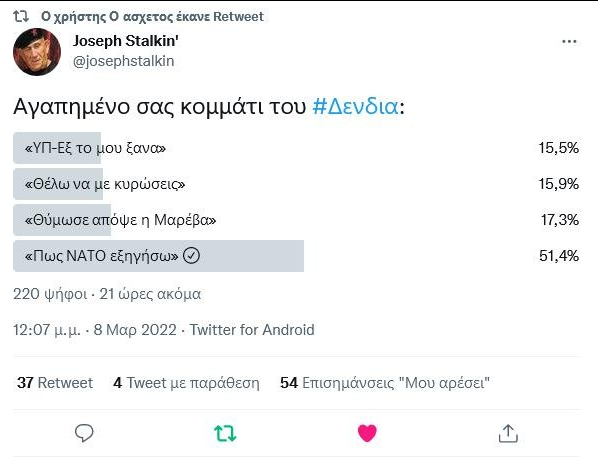Open "Ο χρήστης Ο ασχετος έκανε Retweet" link
The image size is (598, 457).
pos(152,16)
